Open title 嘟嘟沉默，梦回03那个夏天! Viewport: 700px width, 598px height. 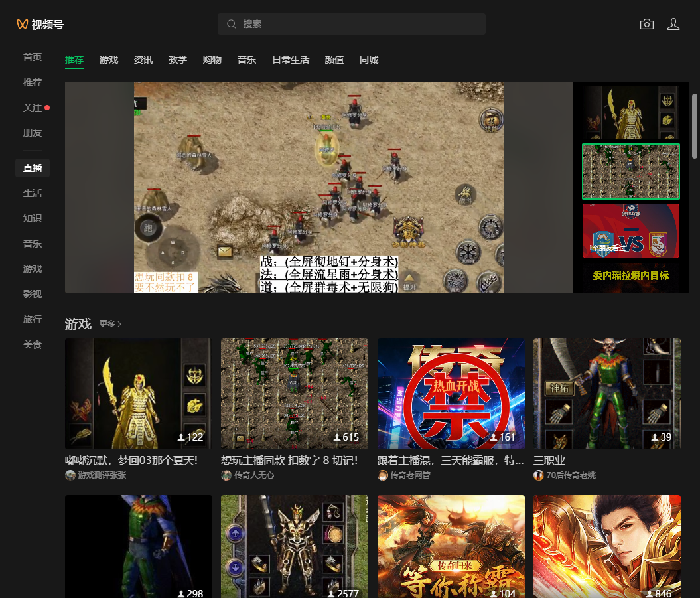(x=131, y=461)
